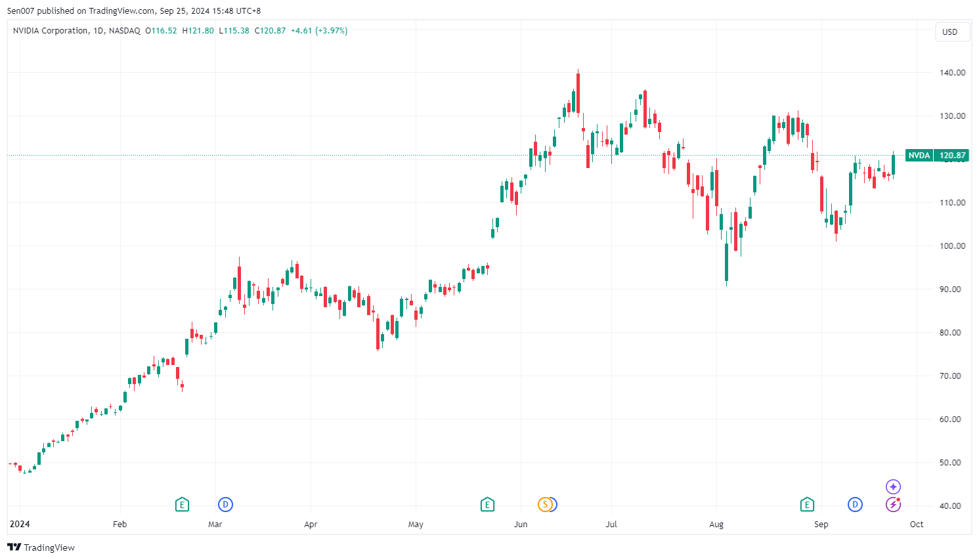This screenshot has width=979, height=560.
Task: Click the change value +4.61 (+3.97%)
Action: pyautogui.click(x=319, y=31)
